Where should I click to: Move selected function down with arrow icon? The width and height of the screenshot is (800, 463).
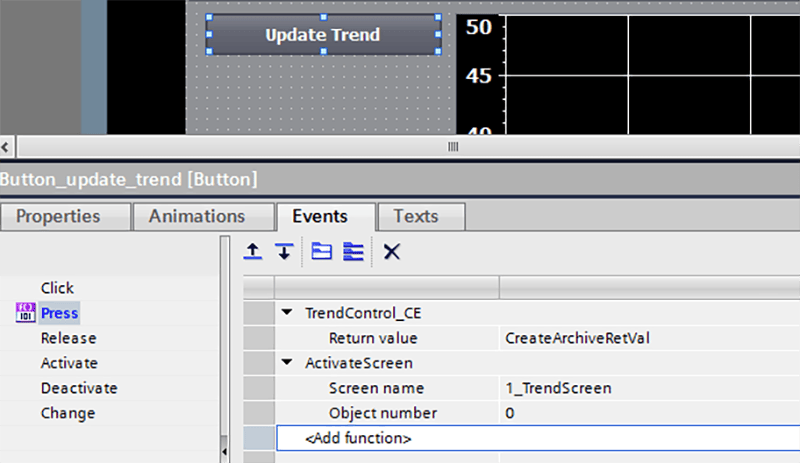click(x=284, y=251)
